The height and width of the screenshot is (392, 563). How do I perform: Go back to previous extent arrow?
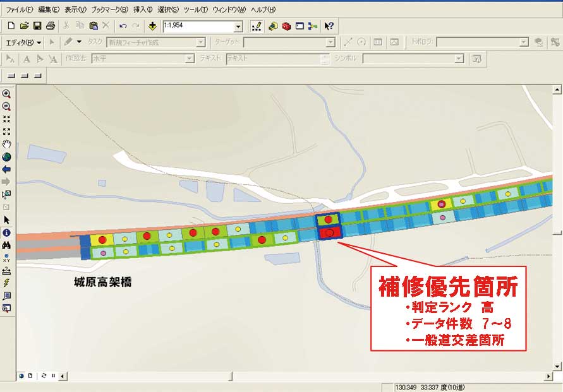[6, 169]
